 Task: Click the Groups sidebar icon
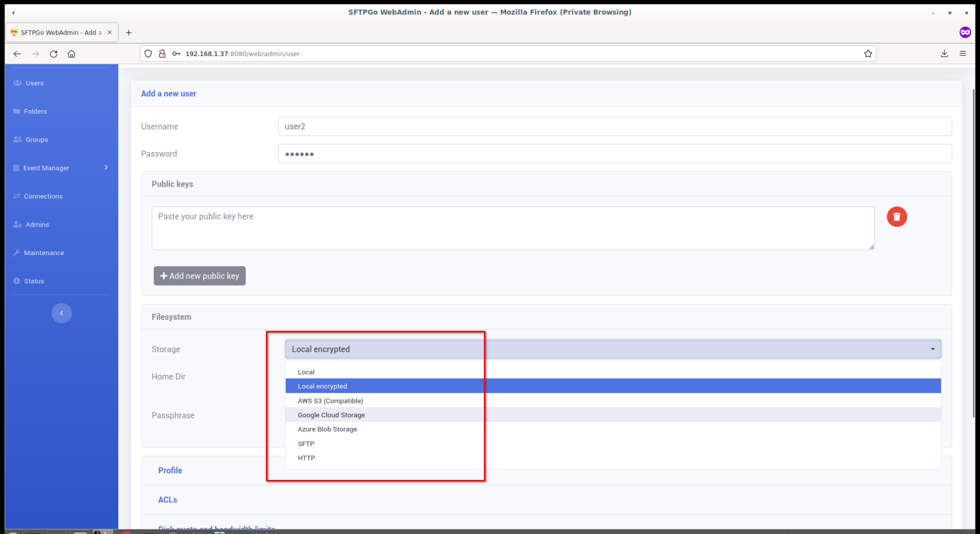click(17, 139)
